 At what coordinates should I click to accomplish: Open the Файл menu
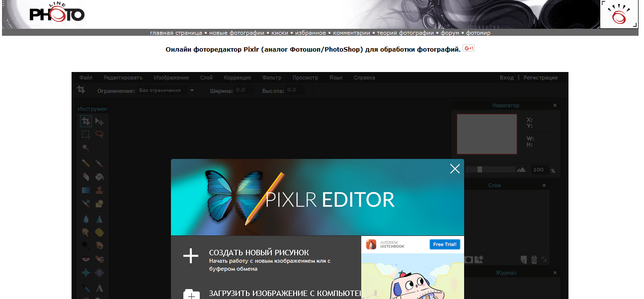(85, 77)
